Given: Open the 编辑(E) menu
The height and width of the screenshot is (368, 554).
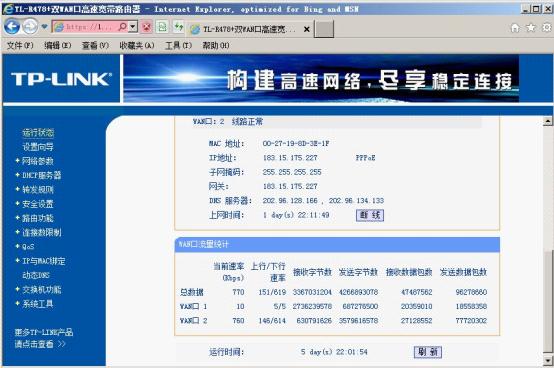Looking at the screenshot, I should coord(58,46).
